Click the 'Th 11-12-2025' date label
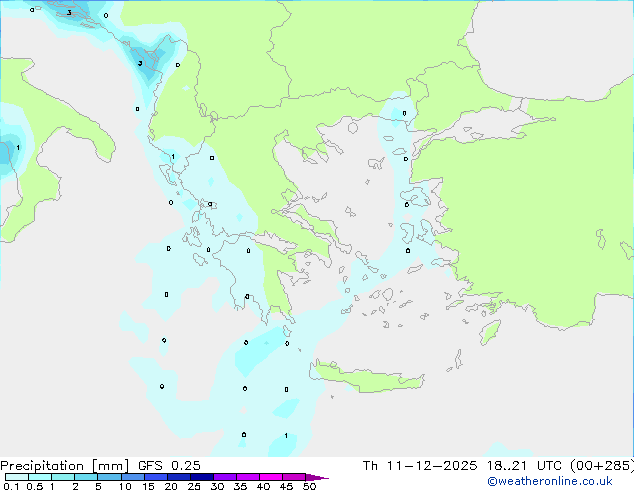The height and width of the screenshot is (490, 634). 420,466
